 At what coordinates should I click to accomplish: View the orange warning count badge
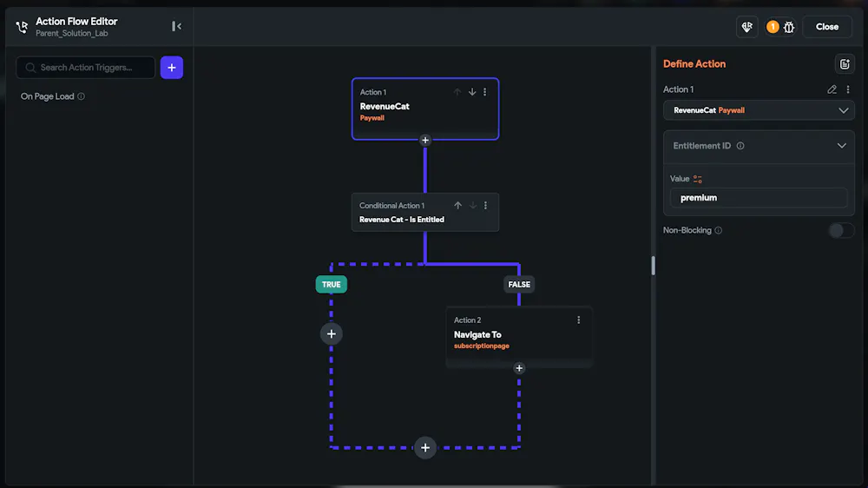click(x=773, y=27)
